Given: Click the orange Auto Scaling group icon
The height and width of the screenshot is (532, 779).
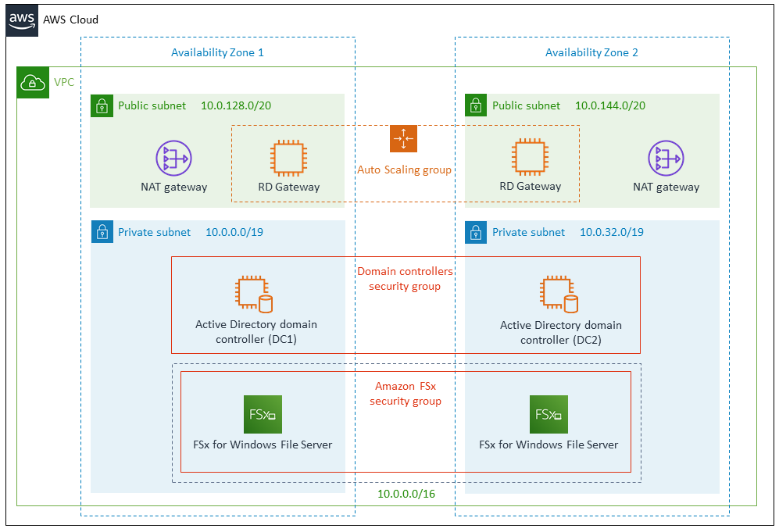Looking at the screenshot, I should click(403, 138).
